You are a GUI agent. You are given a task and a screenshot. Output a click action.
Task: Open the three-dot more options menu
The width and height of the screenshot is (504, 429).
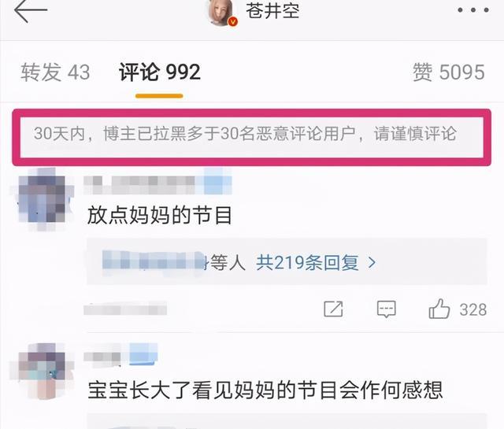[473, 10]
